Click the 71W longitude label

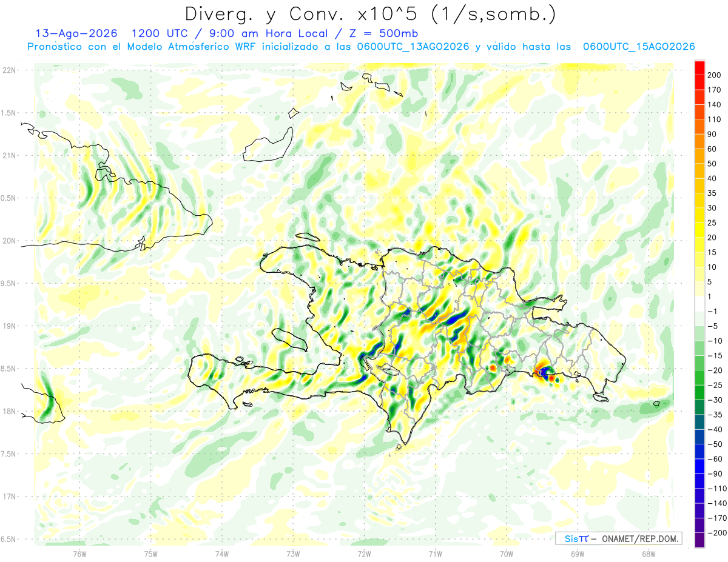point(435,553)
